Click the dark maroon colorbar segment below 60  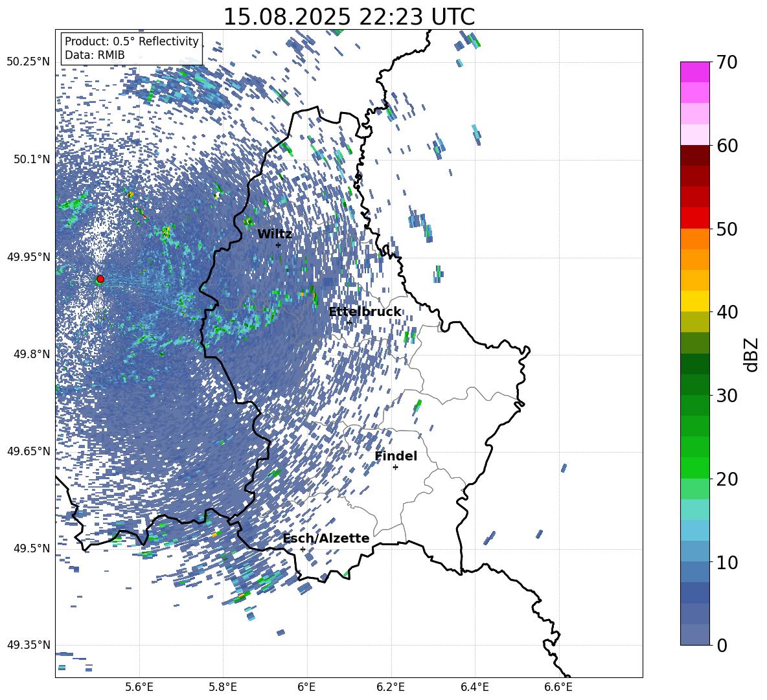point(694,156)
